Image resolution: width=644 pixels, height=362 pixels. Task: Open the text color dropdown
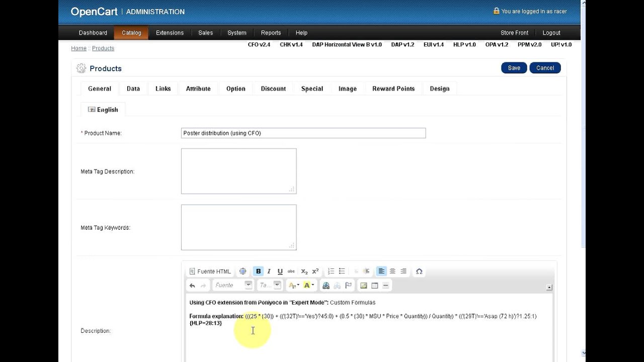[293, 286]
